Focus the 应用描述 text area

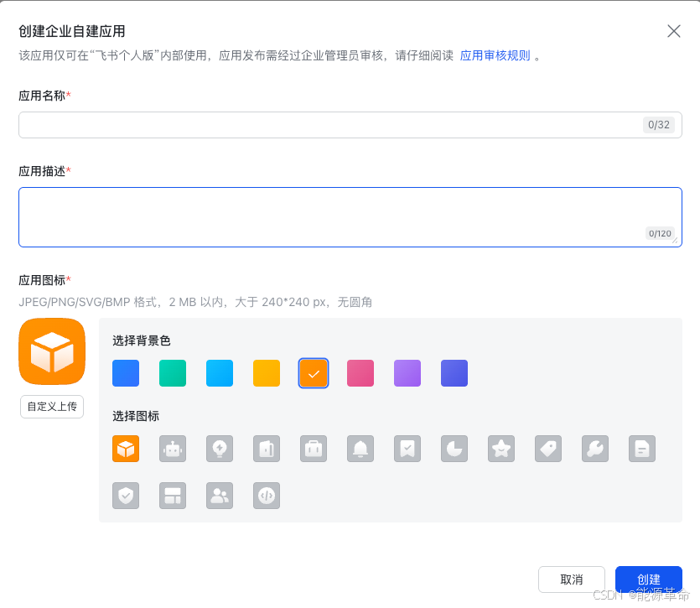coord(350,217)
